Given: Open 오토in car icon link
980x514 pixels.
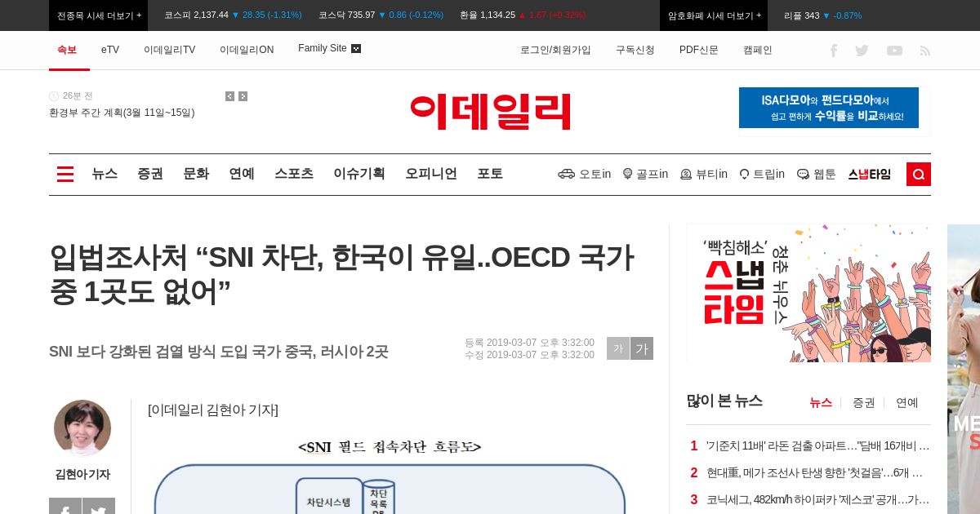Looking at the screenshot, I should click(x=585, y=174).
